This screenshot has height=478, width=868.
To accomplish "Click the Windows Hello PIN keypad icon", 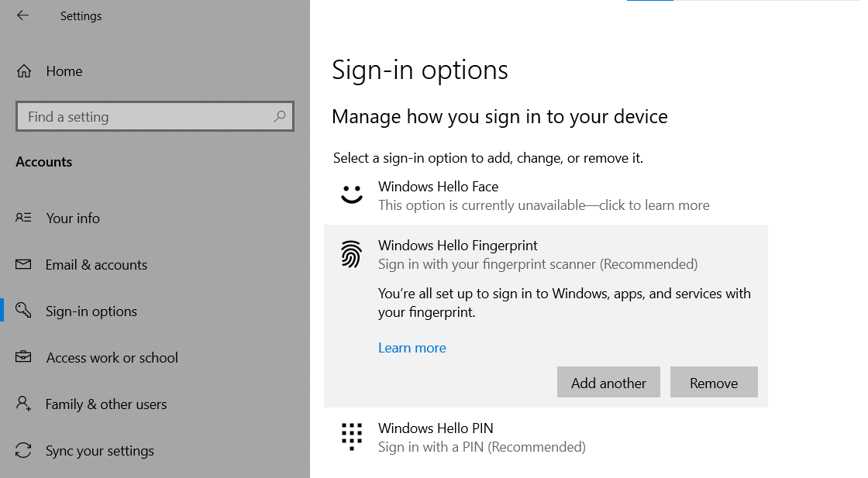I will pos(352,436).
